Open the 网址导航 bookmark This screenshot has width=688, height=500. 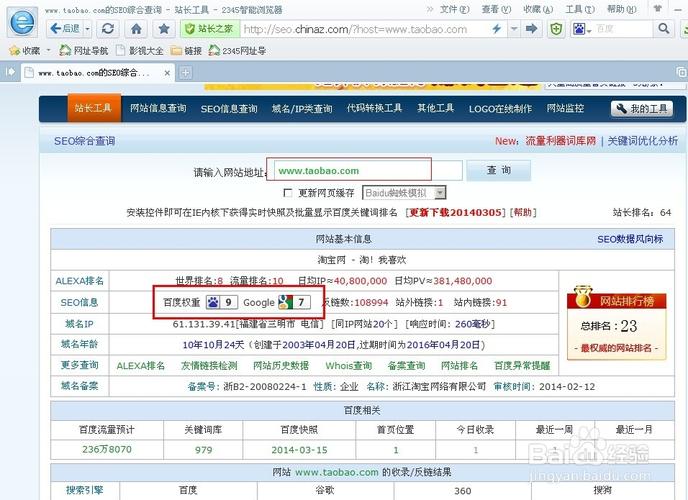84,51
